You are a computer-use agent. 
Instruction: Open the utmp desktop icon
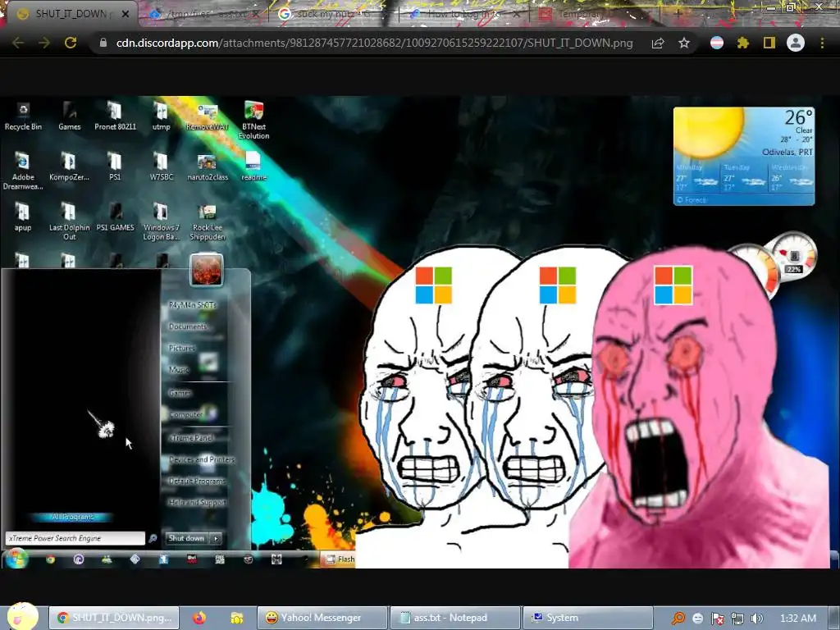tap(161, 116)
